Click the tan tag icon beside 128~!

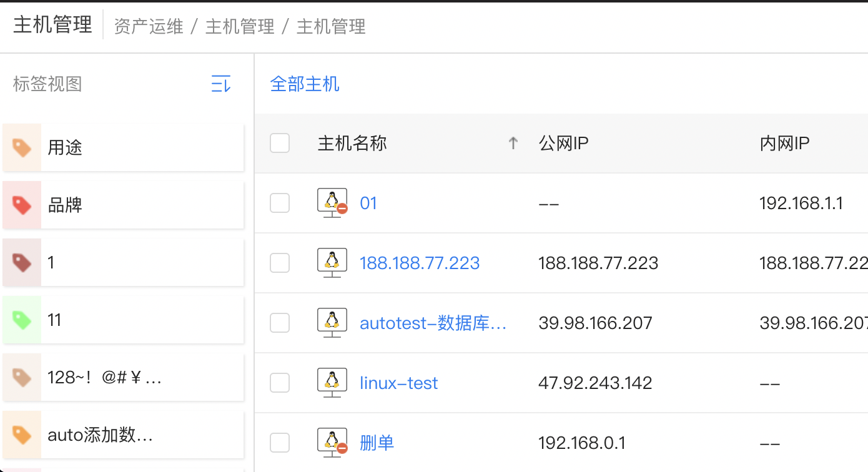tap(22, 377)
